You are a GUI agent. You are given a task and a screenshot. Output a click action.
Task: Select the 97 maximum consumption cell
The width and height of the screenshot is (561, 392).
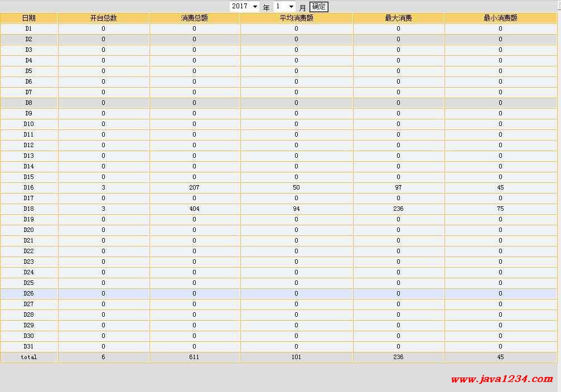click(398, 187)
